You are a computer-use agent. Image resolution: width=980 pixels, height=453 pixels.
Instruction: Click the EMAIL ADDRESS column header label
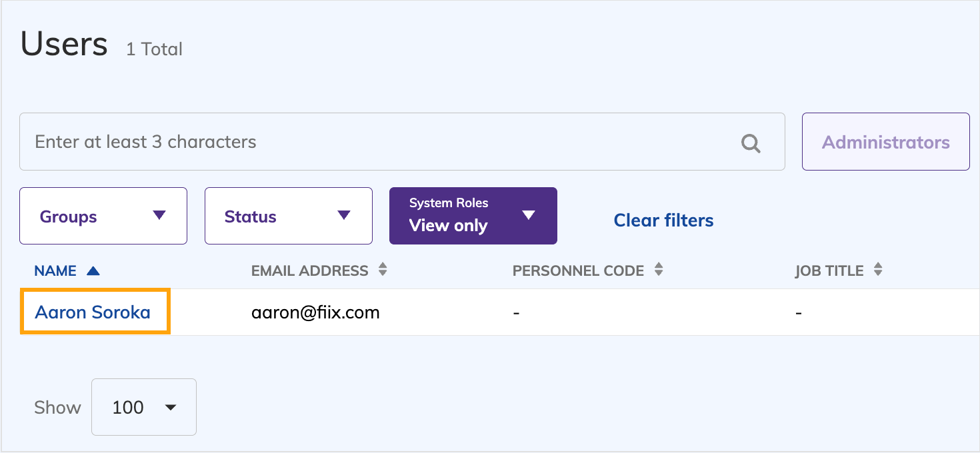tap(309, 271)
